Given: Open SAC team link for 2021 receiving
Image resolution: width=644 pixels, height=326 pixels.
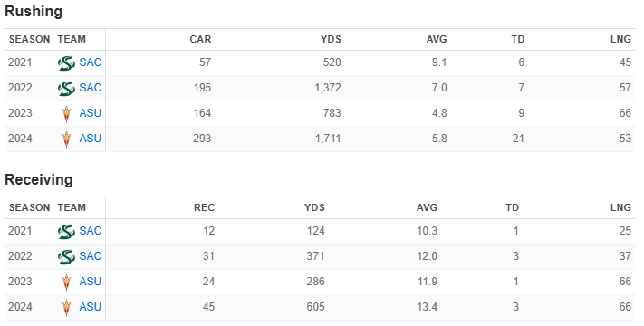Looking at the screenshot, I should tap(90, 231).
